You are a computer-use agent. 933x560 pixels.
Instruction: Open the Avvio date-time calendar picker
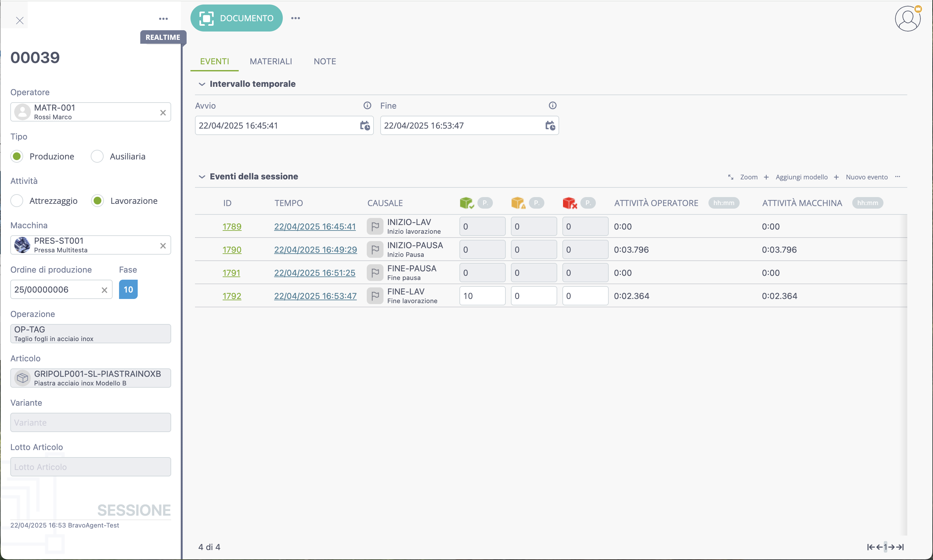(365, 126)
